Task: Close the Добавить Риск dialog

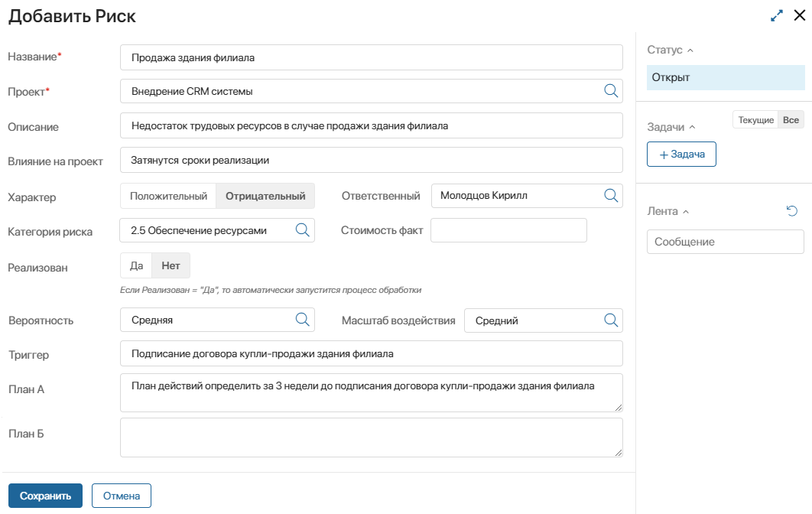Action: point(800,15)
